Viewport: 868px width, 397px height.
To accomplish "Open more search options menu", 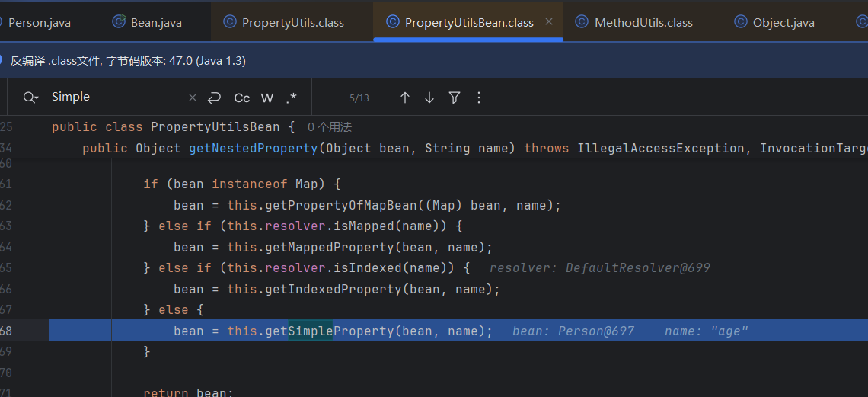I will [479, 98].
